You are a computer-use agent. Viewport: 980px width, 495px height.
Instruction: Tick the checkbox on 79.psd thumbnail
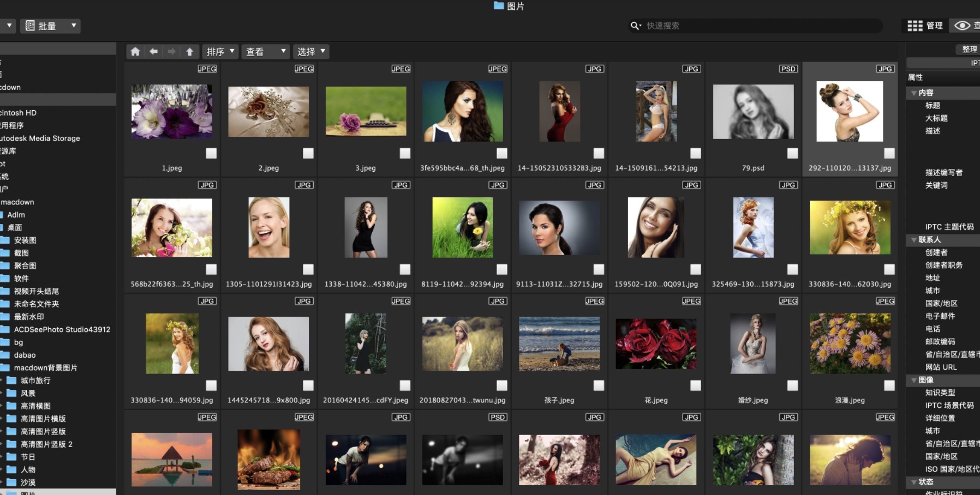tap(792, 153)
